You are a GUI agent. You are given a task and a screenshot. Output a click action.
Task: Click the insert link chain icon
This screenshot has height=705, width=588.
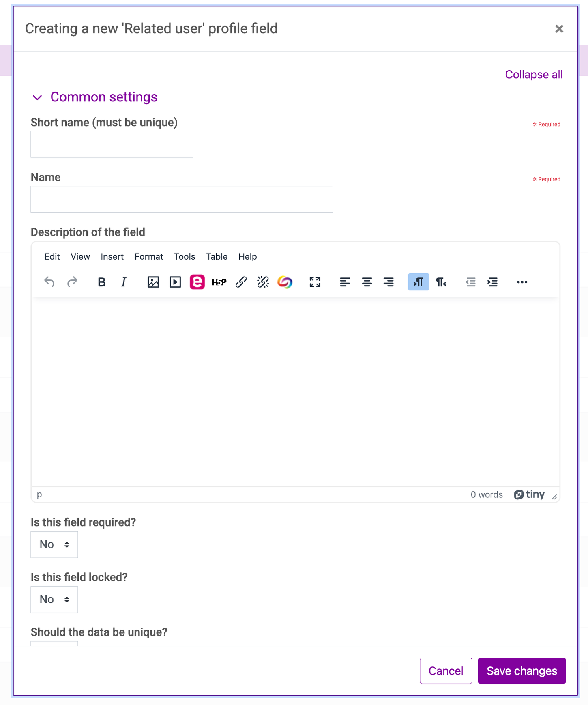click(241, 282)
